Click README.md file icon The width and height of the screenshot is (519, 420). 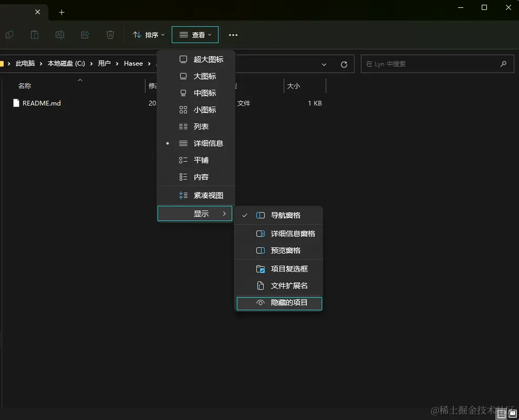pyautogui.click(x=16, y=103)
